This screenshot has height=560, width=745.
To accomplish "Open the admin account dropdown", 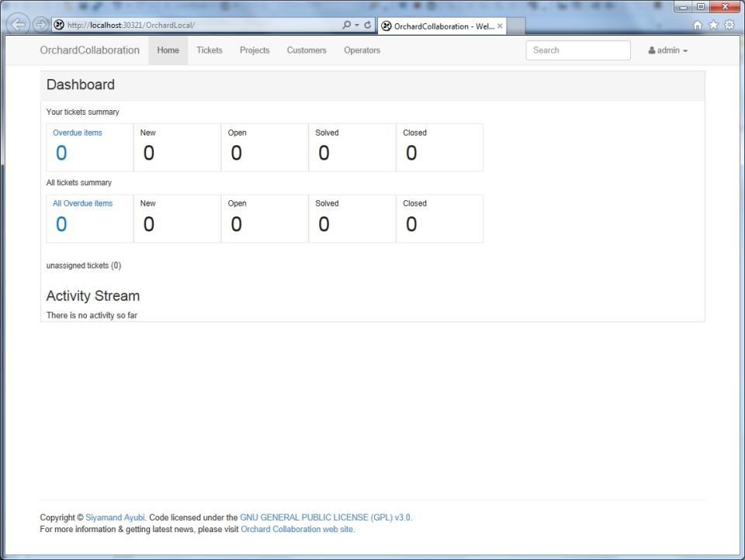I will [668, 50].
